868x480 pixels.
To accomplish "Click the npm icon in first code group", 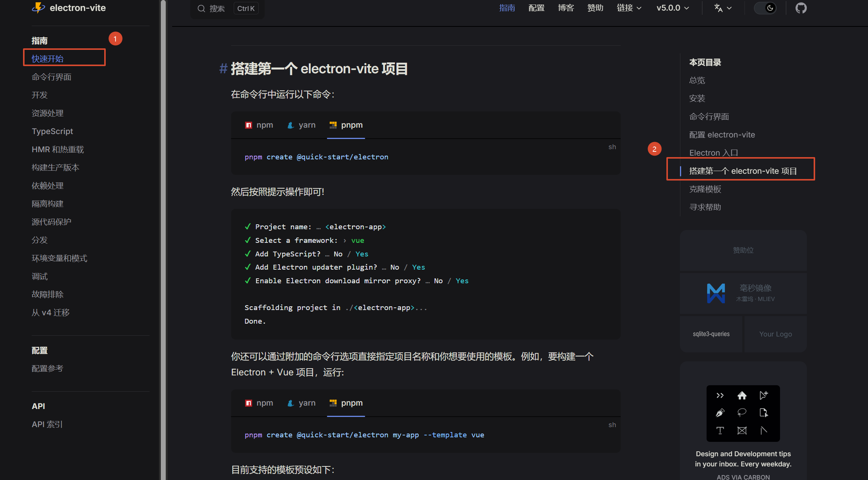I will pos(248,125).
